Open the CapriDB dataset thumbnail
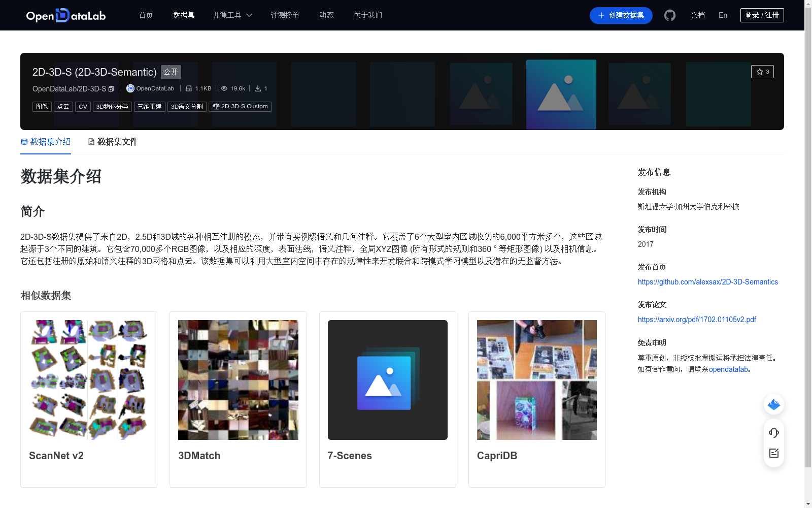Screen dimensions: 812x508 537,380
